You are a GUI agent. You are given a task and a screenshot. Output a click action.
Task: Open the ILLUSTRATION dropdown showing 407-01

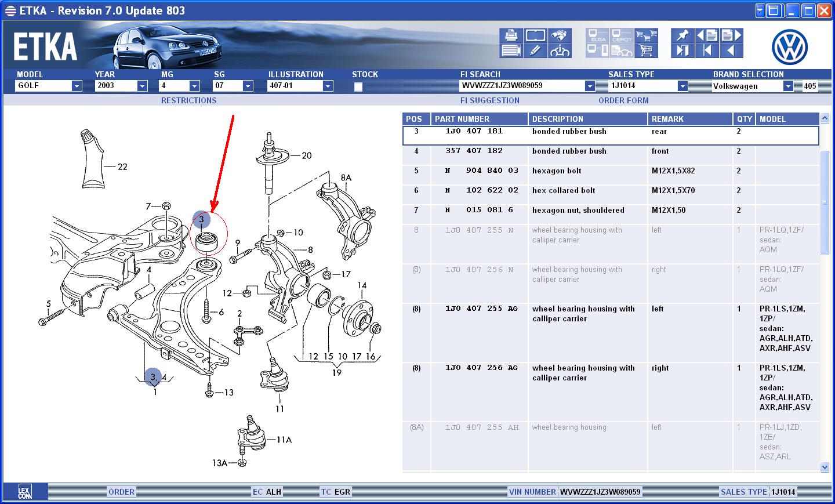pyautogui.click(x=328, y=86)
